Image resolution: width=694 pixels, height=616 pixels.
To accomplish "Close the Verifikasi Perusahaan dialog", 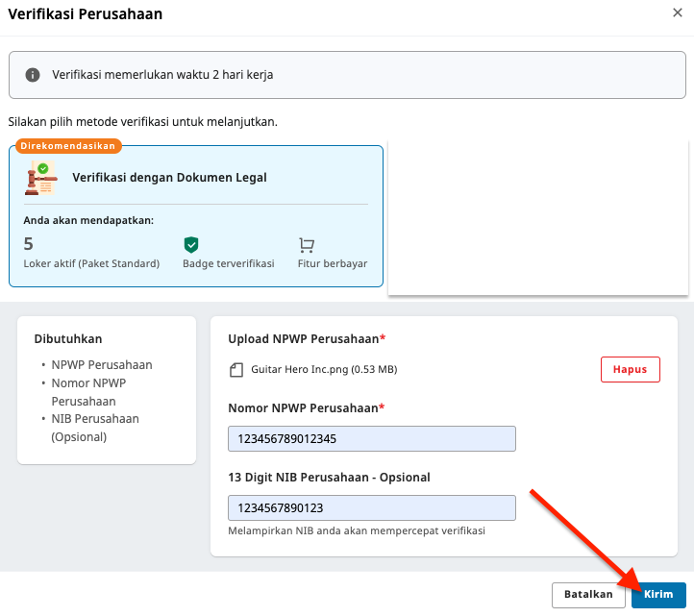I will pos(678,12).
